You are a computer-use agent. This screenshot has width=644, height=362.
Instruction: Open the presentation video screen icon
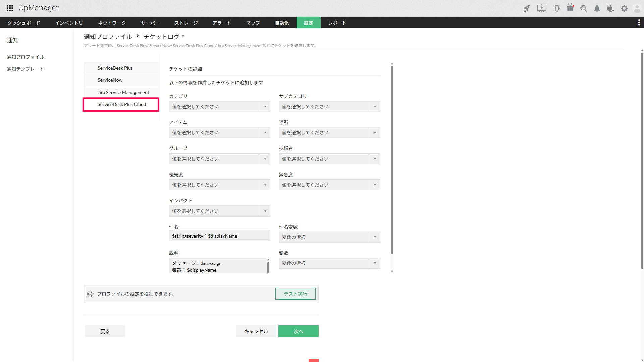click(x=542, y=8)
